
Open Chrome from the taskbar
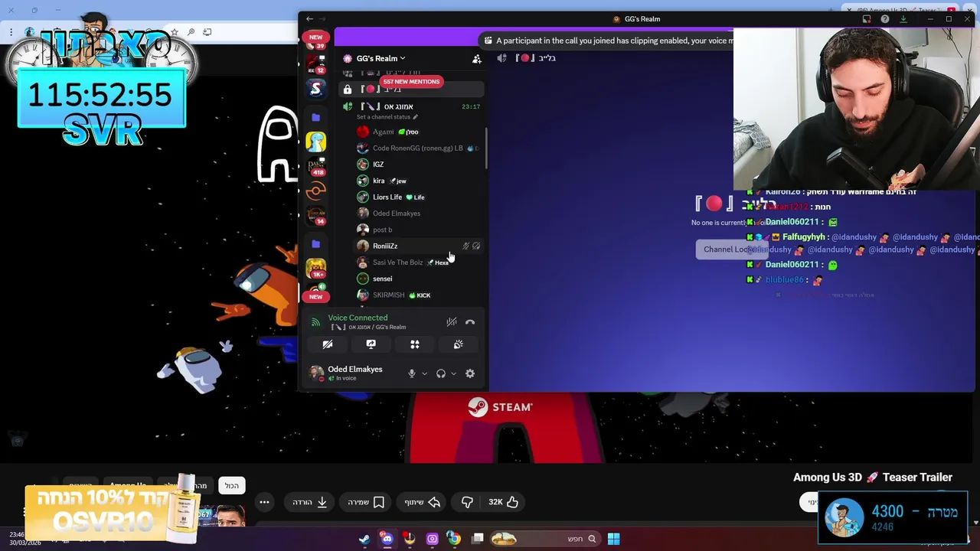[x=454, y=539]
